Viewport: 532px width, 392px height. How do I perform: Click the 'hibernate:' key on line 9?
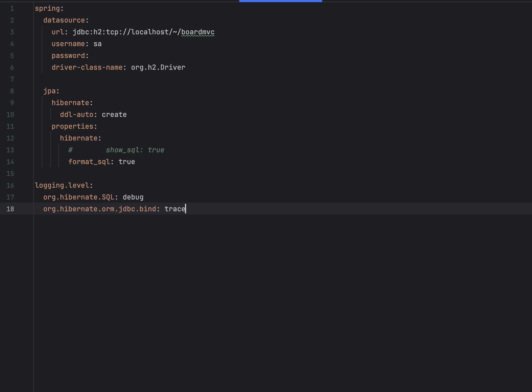pos(72,103)
